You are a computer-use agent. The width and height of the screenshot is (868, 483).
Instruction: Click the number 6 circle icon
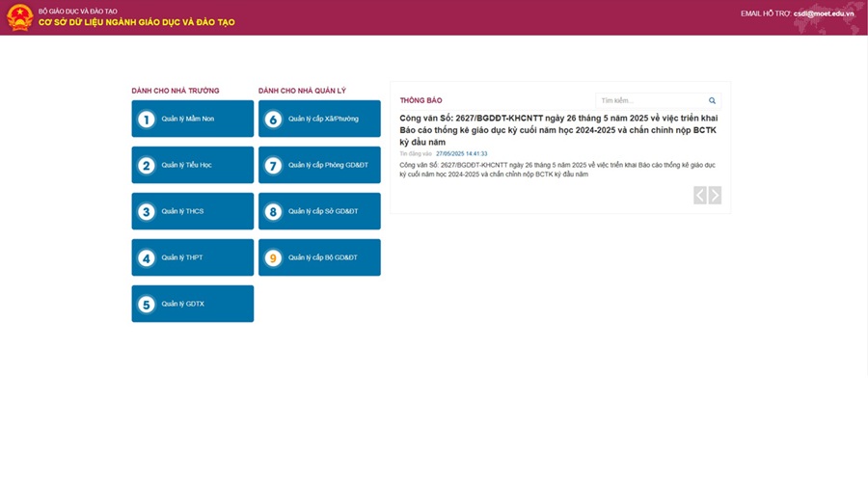click(273, 120)
